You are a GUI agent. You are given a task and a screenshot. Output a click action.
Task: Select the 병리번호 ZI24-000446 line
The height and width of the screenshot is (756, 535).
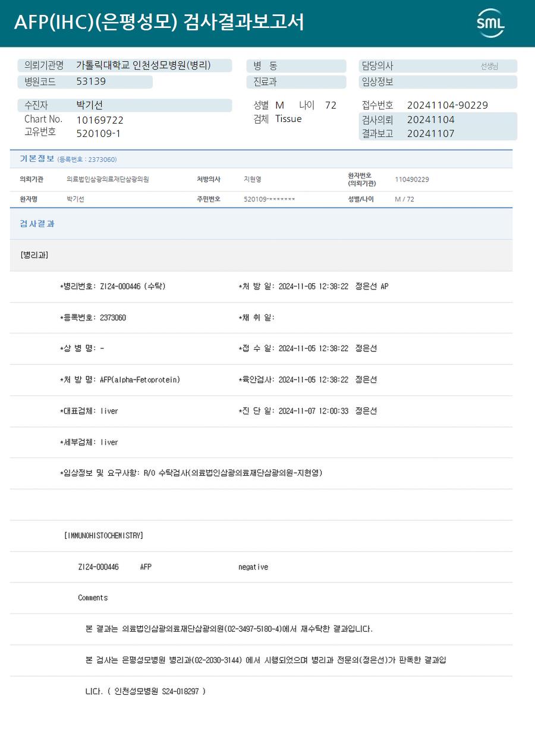pos(113,287)
